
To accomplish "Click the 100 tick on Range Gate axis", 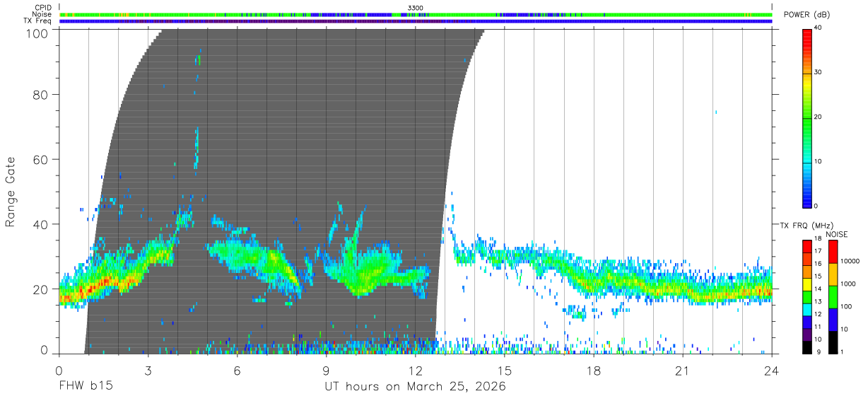I will [x=36, y=33].
